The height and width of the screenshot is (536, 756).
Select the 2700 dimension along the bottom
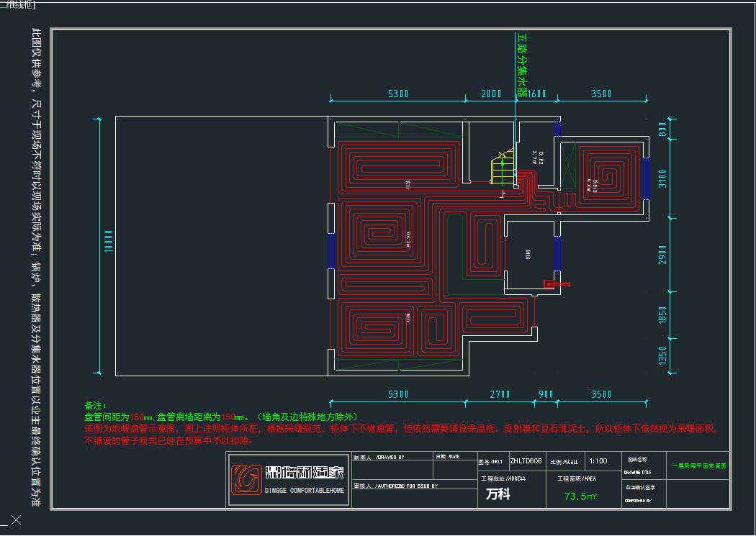point(499,394)
